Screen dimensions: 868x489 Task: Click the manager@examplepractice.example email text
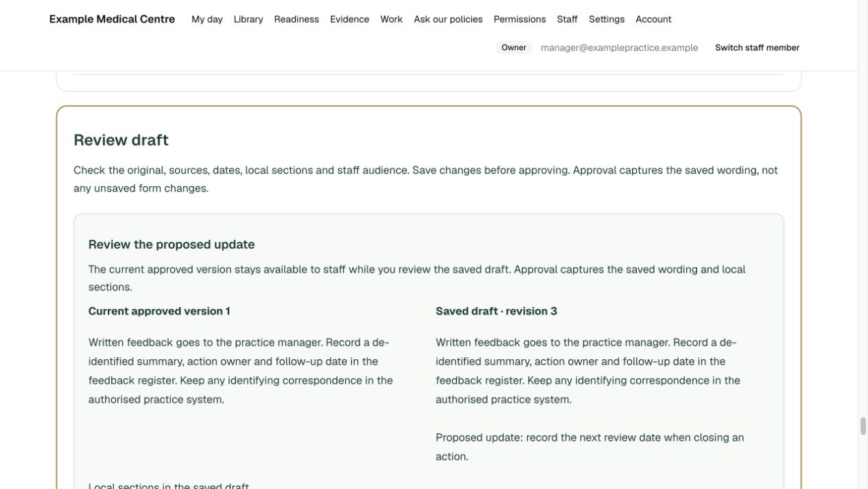coord(619,47)
